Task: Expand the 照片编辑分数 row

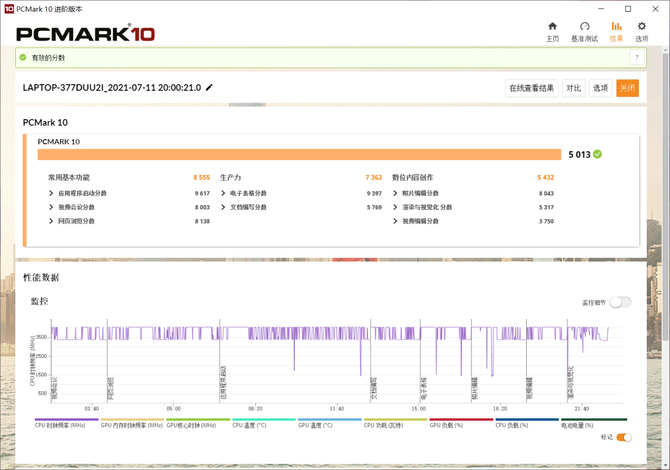Action: tap(395, 193)
